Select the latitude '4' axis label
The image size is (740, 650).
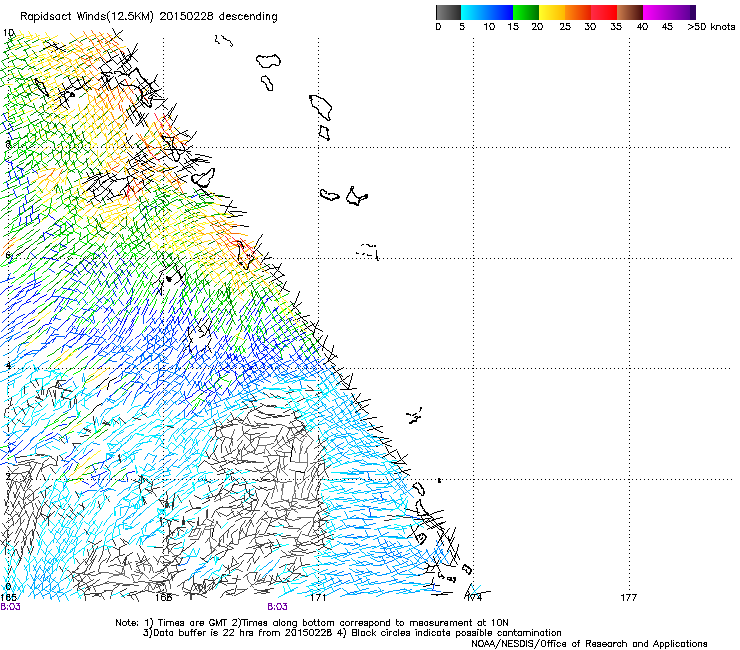pyautogui.click(x=8, y=366)
